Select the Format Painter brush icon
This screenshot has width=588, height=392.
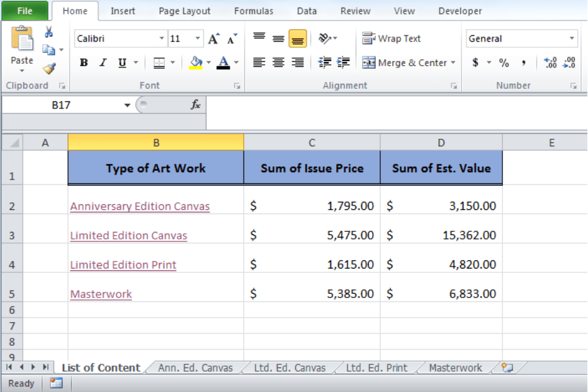(x=49, y=69)
